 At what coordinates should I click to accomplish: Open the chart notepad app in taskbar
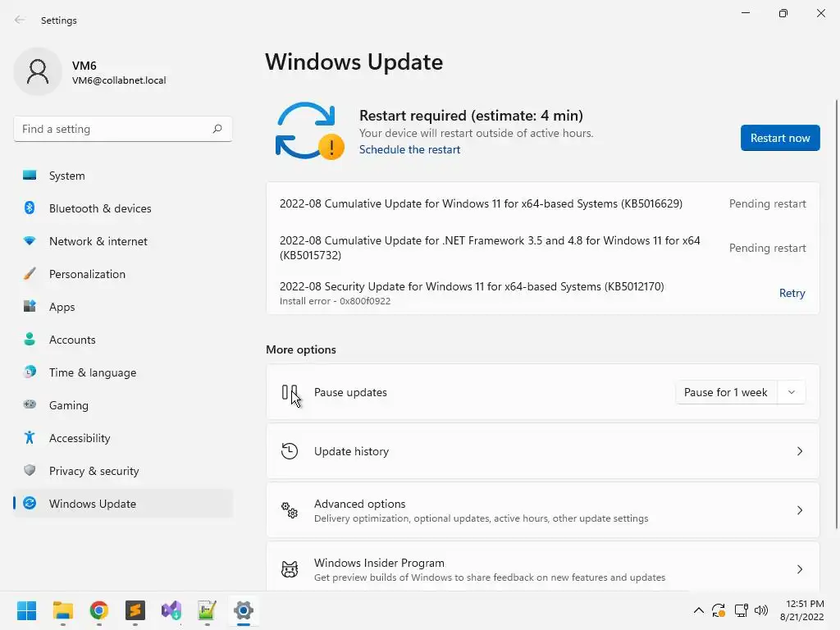coord(207,610)
